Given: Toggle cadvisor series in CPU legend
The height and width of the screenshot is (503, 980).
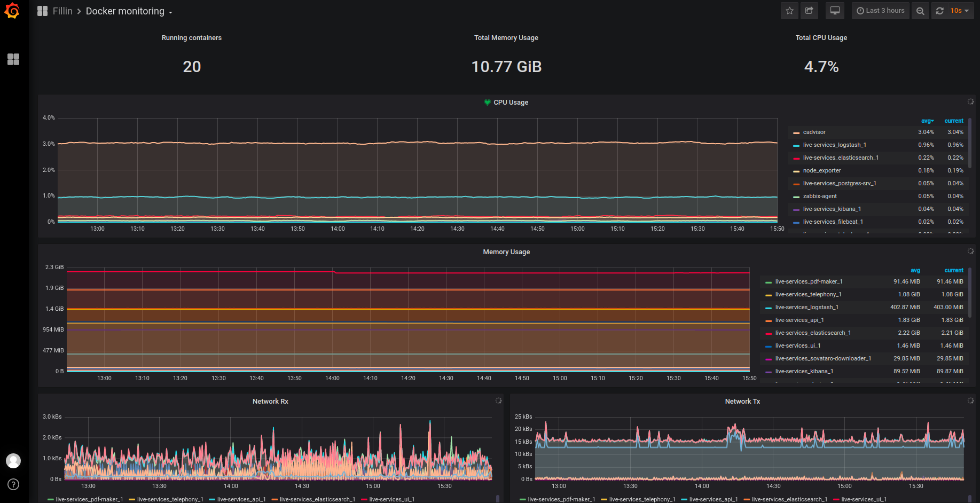Looking at the screenshot, I should pos(814,132).
